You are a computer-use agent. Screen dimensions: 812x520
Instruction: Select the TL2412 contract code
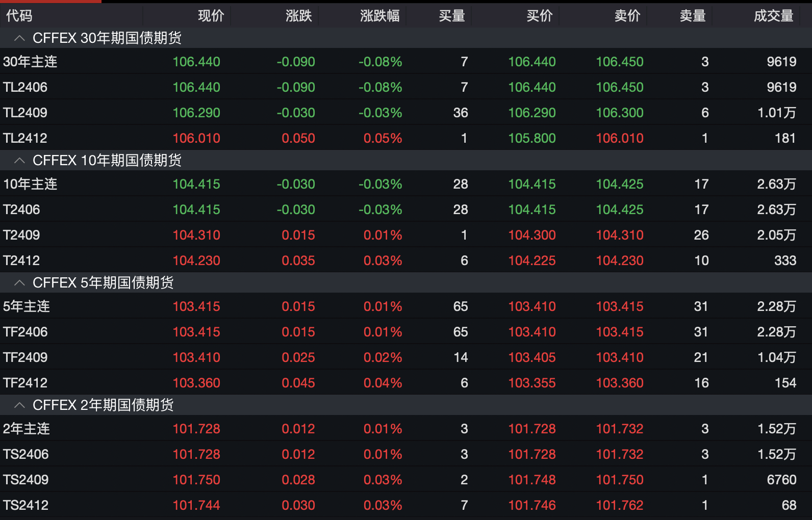click(x=25, y=138)
